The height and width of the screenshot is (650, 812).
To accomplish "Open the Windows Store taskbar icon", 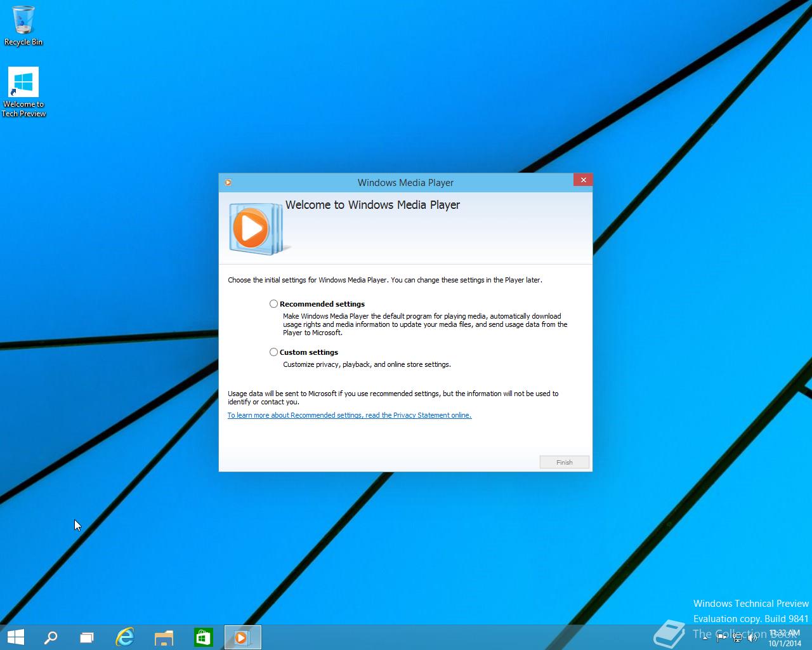I will click(203, 637).
